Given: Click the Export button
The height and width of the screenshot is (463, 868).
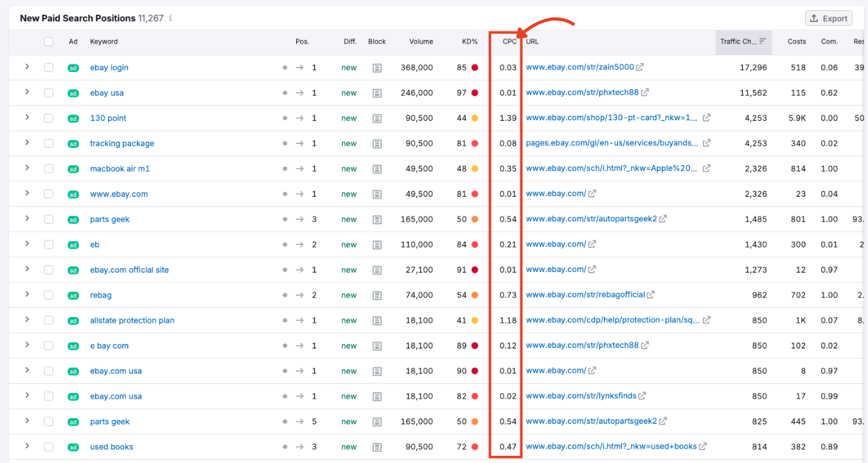Looking at the screenshot, I should [828, 18].
